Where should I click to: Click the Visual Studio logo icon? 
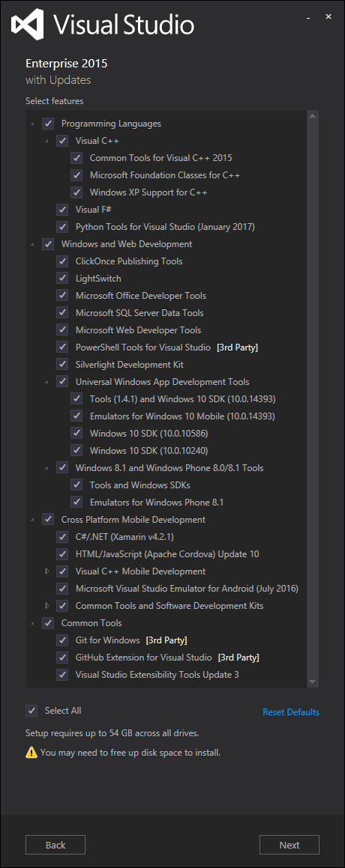(28, 25)
